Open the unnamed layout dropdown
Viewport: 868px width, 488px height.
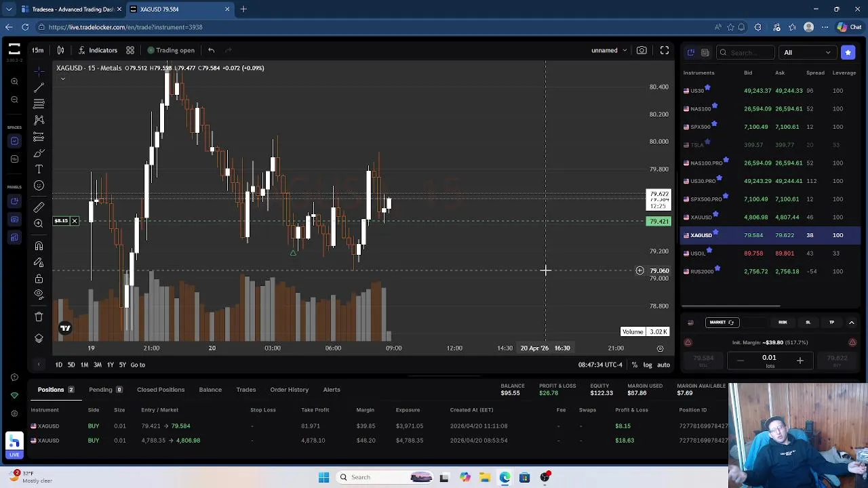pyautogui.click(x=609, y=50)
